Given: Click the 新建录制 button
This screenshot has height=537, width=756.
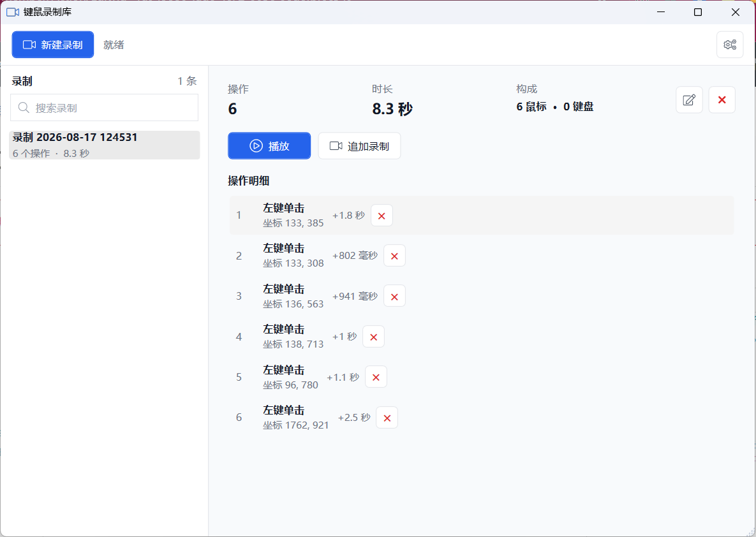Looking at the screenshot, I should click(52, 45).
